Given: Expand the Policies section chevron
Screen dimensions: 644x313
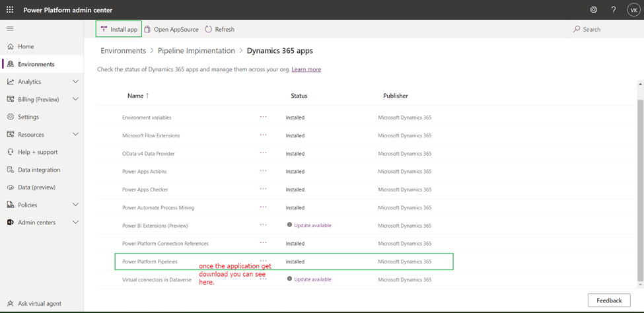Looking at the screenshot, I should (75, 205).
